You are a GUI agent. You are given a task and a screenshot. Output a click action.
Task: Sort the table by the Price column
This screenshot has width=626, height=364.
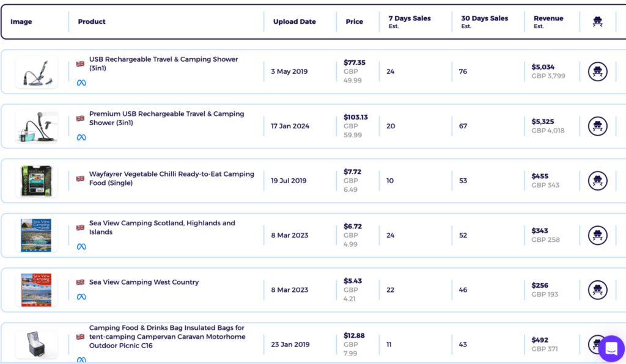point(355,21)
